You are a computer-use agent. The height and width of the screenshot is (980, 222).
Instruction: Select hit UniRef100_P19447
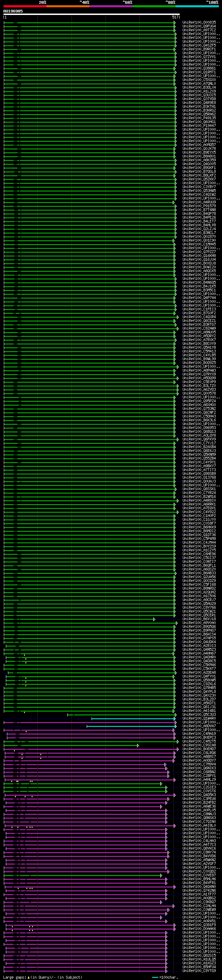coord(199,125)
